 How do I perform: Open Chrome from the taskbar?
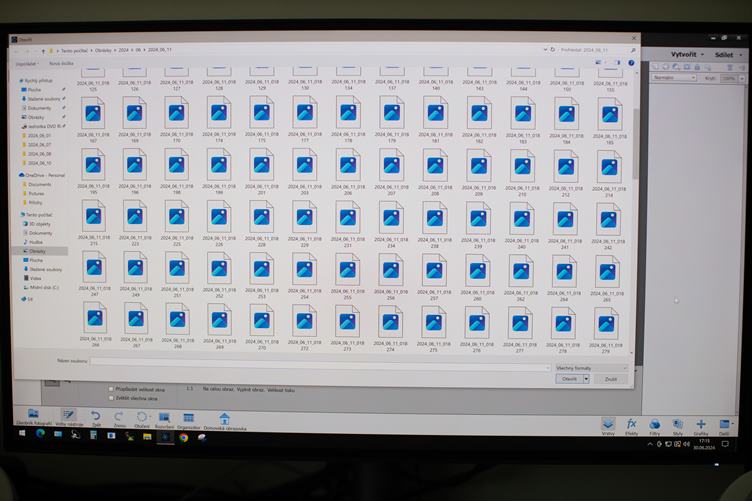[183, 437]
